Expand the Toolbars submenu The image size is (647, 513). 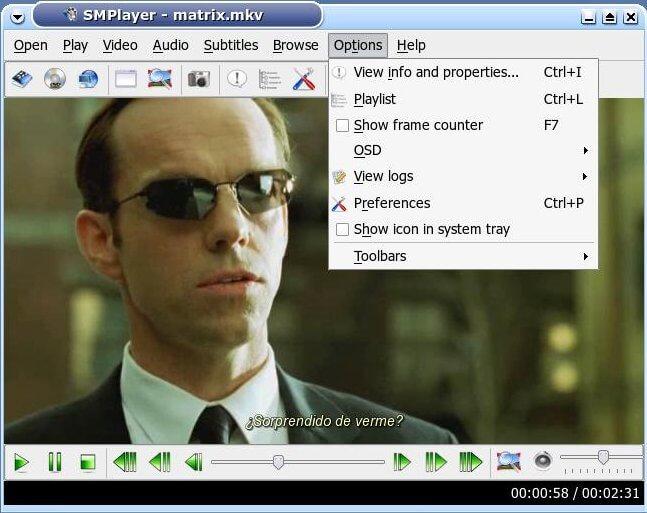463,256
